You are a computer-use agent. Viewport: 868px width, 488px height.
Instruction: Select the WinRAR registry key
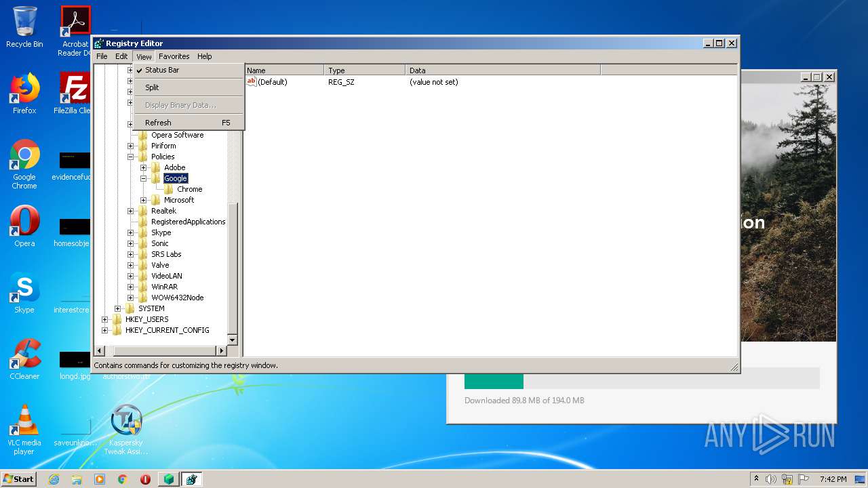[x=164, y=287]
